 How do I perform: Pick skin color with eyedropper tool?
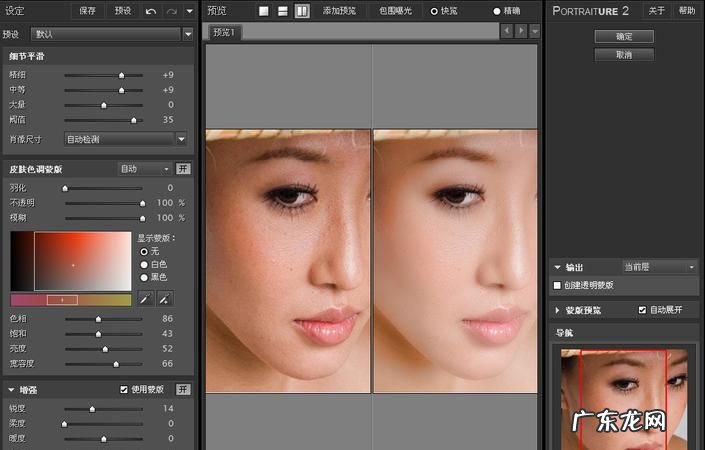[145, 298]
